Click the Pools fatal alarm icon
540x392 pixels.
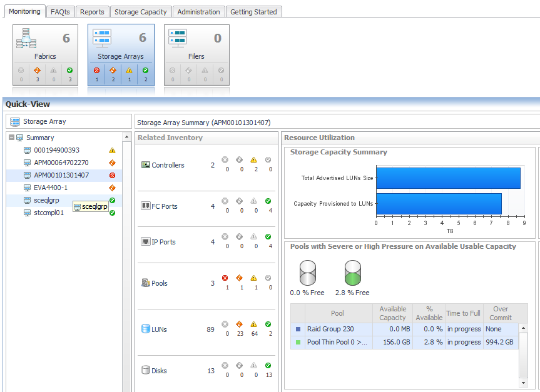coord(225,278)
